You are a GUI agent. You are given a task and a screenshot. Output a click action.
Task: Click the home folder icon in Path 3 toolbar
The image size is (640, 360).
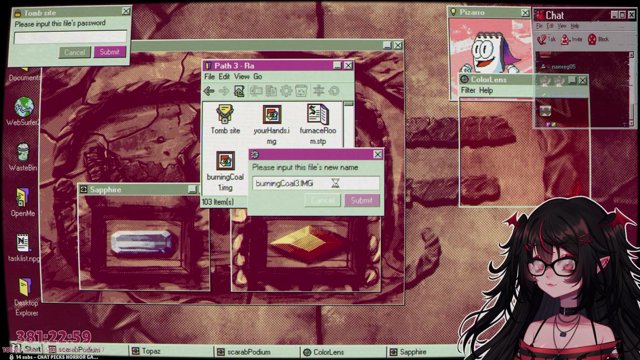pos(239,91)
